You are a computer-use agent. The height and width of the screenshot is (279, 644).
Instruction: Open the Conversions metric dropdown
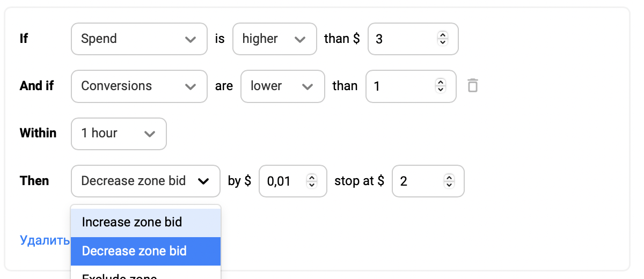[x=139, y=86]
